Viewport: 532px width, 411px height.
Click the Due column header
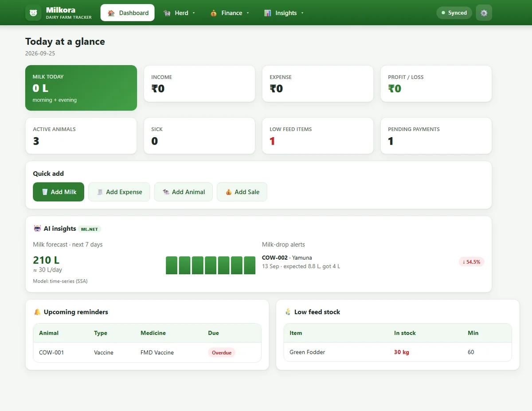click(213, 333)
